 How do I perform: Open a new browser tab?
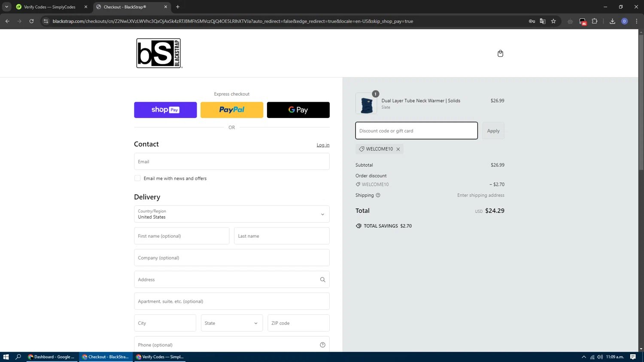click(178, 7)
